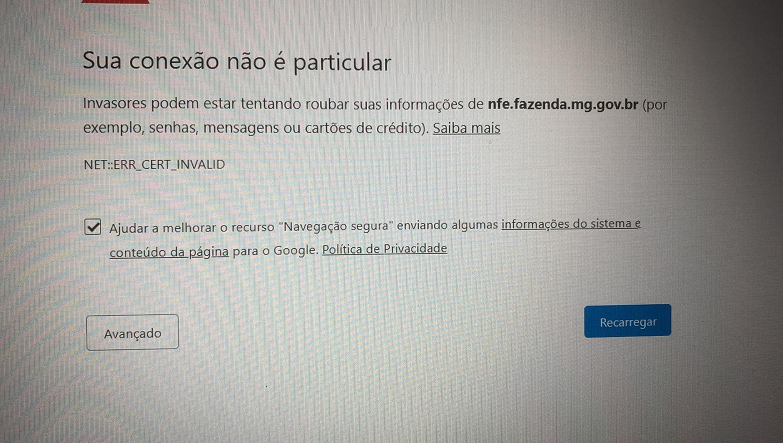The width and height of the screenshot is (783, 443).
Task: Click the quoted "Navegação segura" text
Action: [336, 226]
